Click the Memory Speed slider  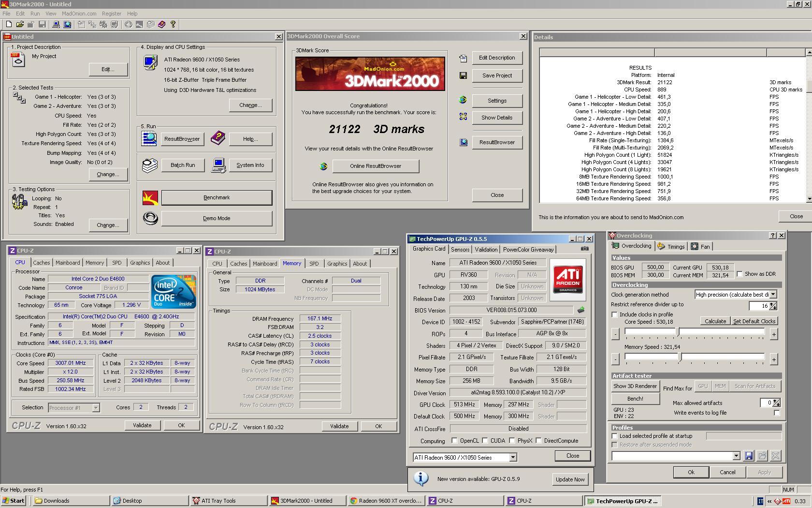695,357
